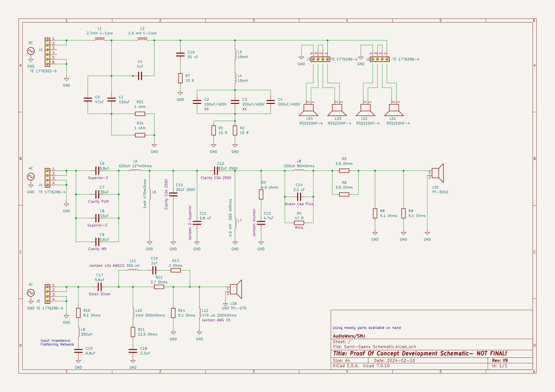555x392 pixels.
Task: Click capacitor C2 200uF/400V symbol
Action: [197, 102]
